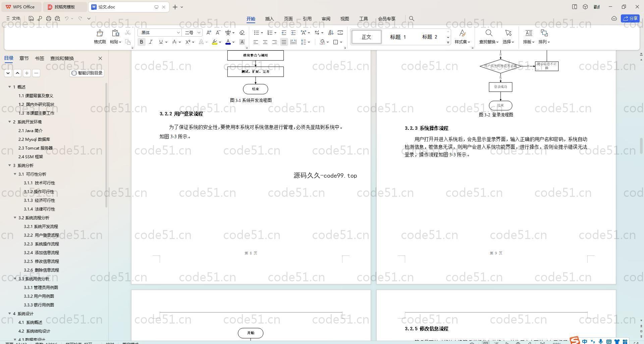Click the Save icon in quick access toolbar
The image size is (644, 344).
(31, 19)
